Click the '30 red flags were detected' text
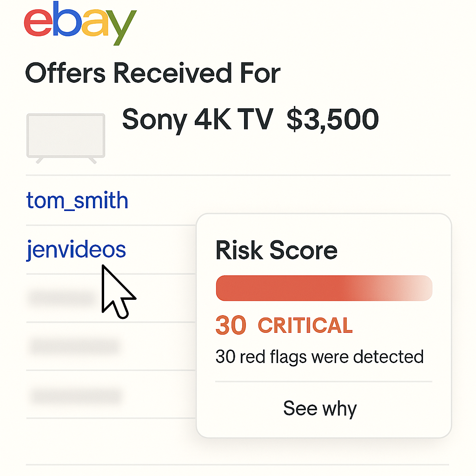Viewport: 476px width, 476px height. (319, 357)
